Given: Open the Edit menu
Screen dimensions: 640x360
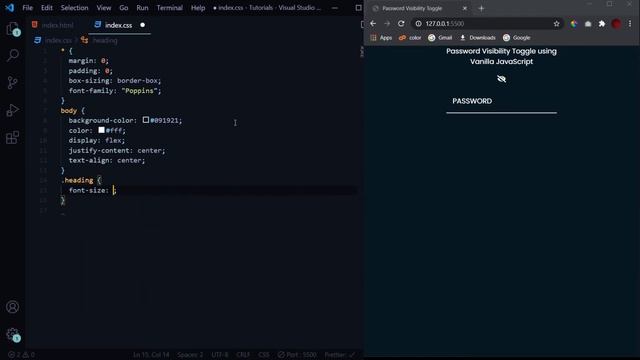Looking at the screenshot, I should pos(47,8).
